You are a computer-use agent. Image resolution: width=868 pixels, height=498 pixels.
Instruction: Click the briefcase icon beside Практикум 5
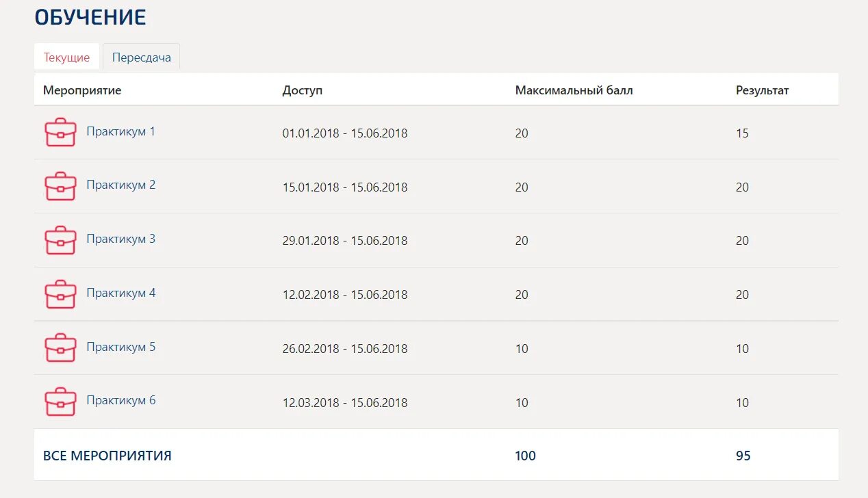pos(60,348)
